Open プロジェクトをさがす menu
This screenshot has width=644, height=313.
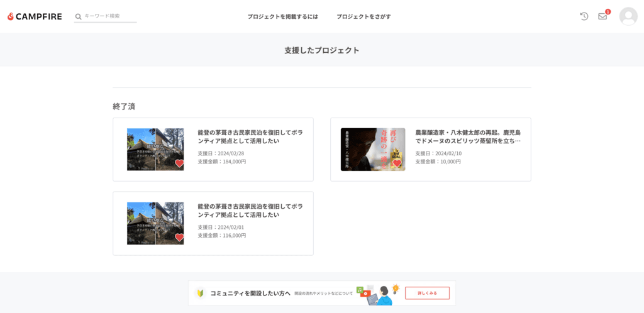364,17
